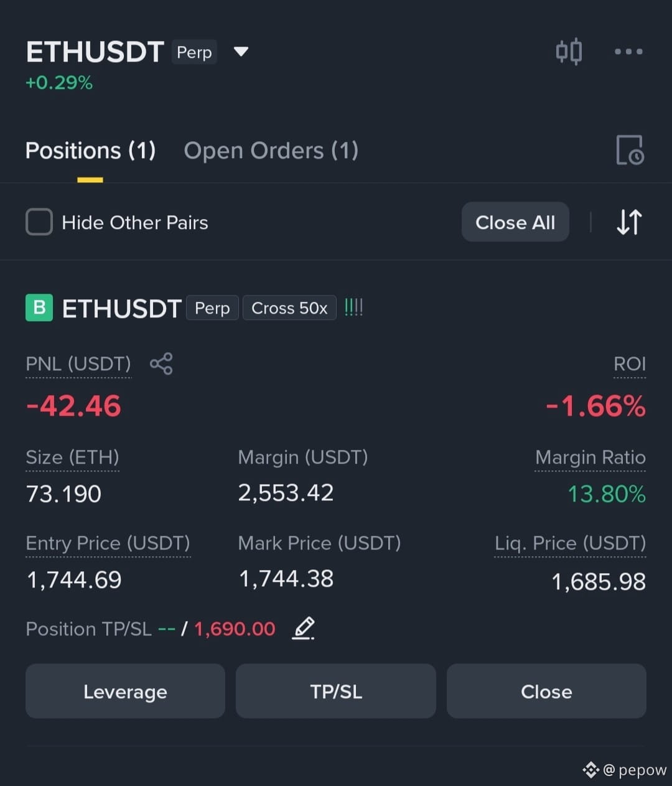Viewport: 672px width, 786px height.
Task: Open the order history icon
Action: point(630,150)
